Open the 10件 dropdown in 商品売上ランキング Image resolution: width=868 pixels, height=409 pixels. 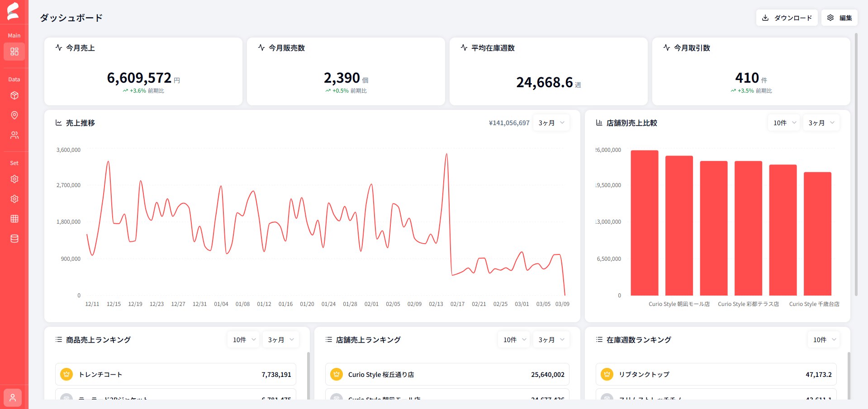point(243,340)
